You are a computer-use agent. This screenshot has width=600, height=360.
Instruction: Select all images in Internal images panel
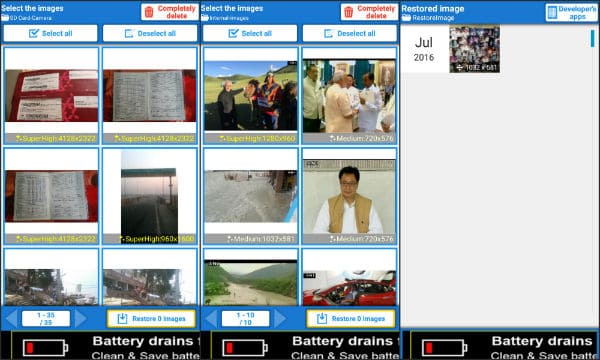[250, 34]
